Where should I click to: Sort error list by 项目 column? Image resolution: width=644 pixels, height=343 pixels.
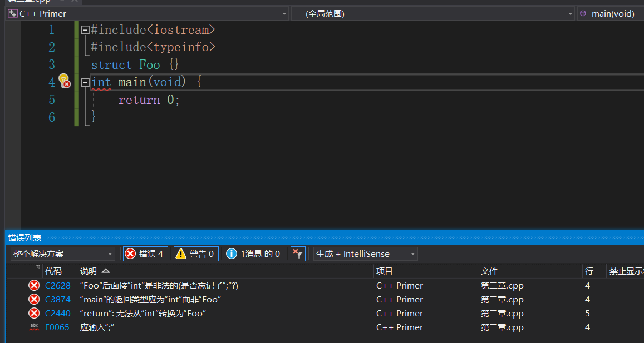(x=425, y=271)
